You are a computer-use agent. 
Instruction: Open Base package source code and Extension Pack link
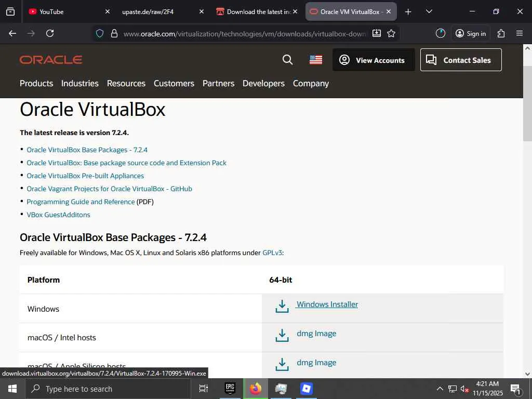pos(126,163)
